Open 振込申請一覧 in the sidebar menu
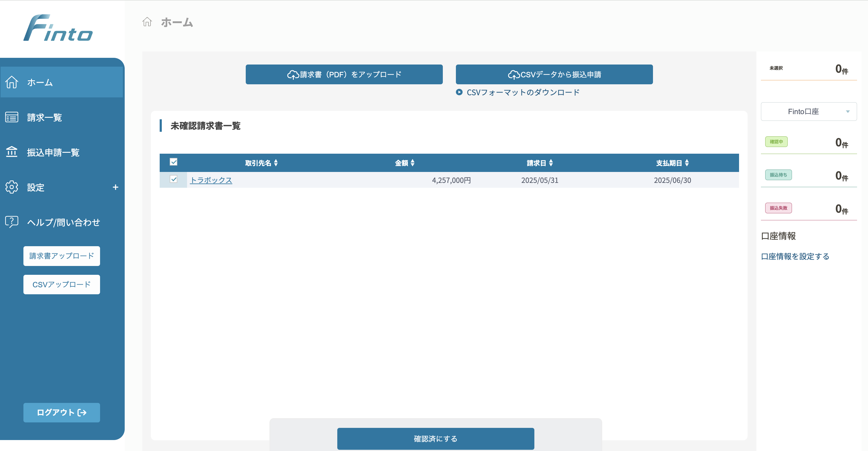Viewport: 868px width, 451px height. click(x=53, y=152)
